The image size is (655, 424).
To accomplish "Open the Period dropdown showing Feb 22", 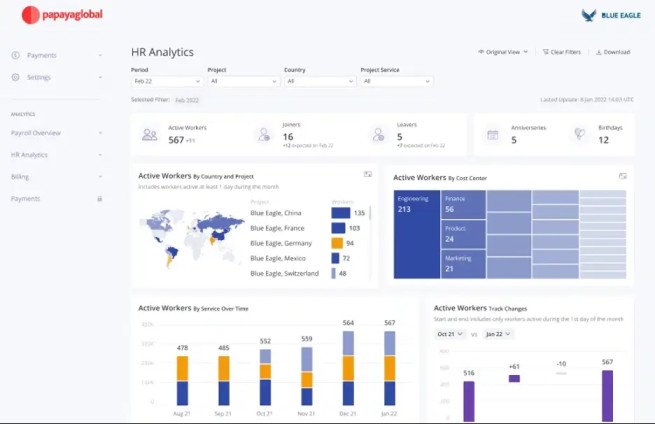I will point(167,81).
